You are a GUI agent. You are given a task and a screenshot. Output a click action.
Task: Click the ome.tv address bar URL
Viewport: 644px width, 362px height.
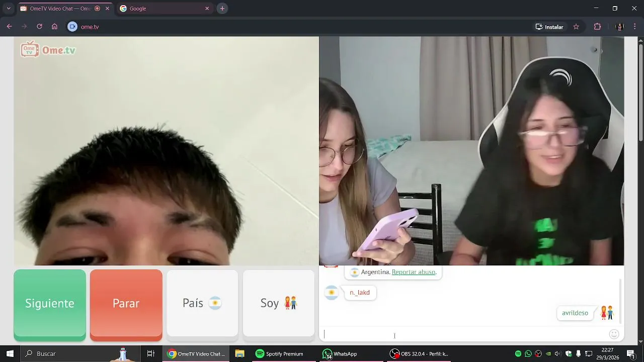pyautogui.click(x=90, y=27)
